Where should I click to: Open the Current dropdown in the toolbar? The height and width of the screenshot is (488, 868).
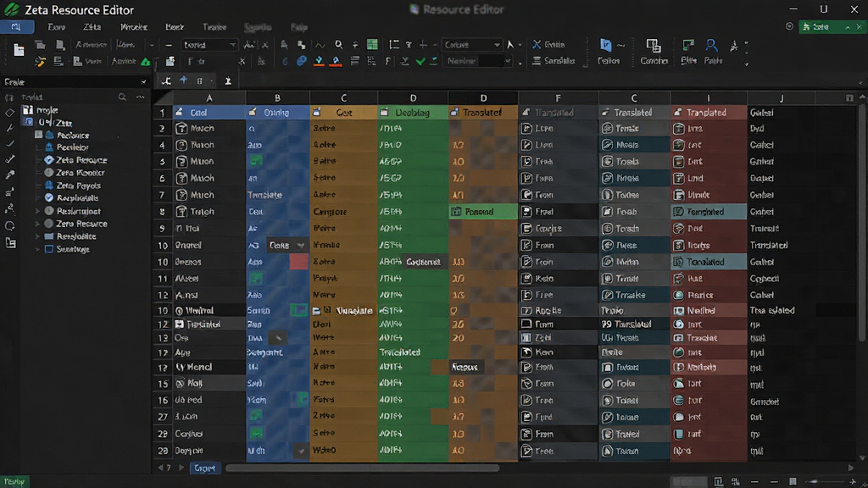coord(471,45)
